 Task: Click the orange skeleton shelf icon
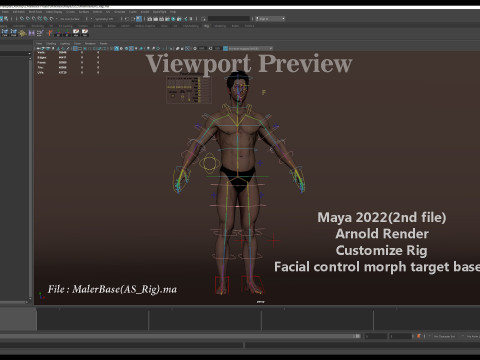pos(50,32)
